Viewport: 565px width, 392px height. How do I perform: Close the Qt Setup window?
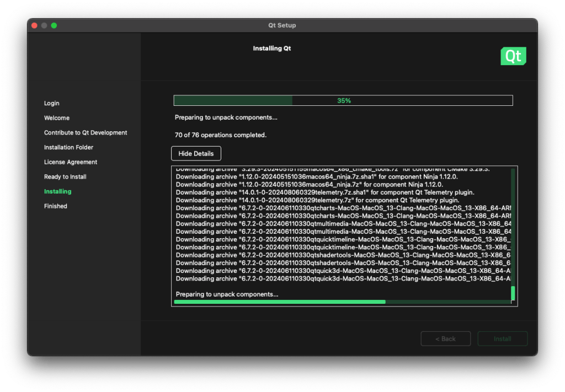click(34, 25)
